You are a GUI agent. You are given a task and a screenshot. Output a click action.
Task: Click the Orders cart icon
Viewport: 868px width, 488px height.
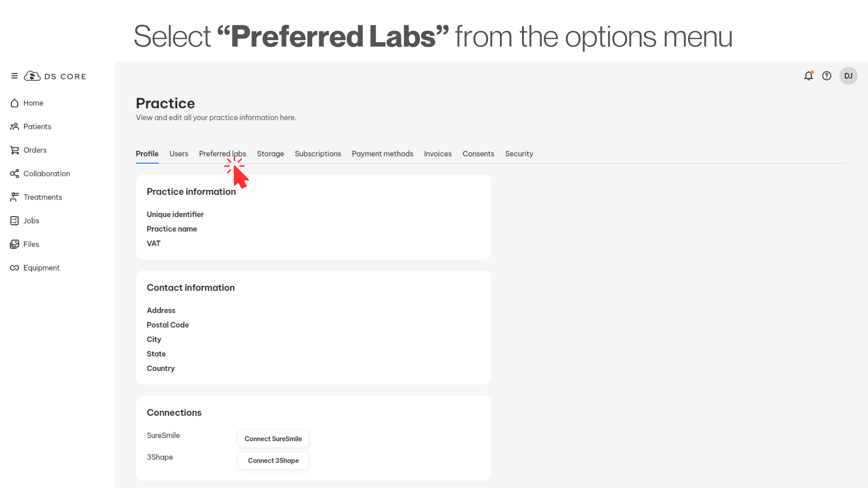coord(14,150)
